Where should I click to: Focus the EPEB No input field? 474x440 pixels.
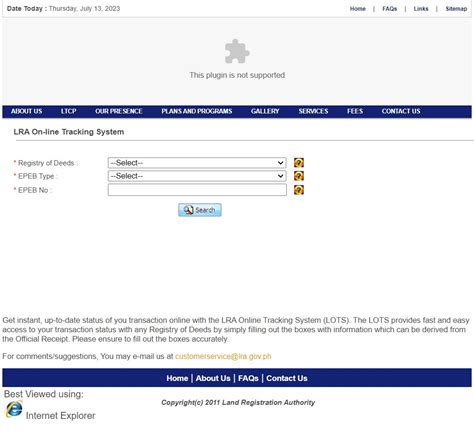click(197, 190)
